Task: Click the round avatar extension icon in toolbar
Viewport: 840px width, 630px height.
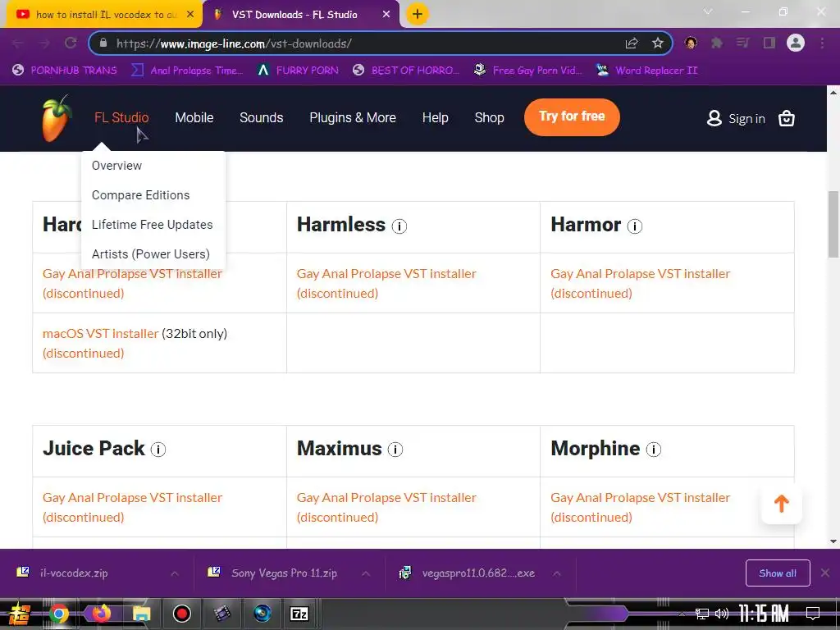Action: pos(691,43)
